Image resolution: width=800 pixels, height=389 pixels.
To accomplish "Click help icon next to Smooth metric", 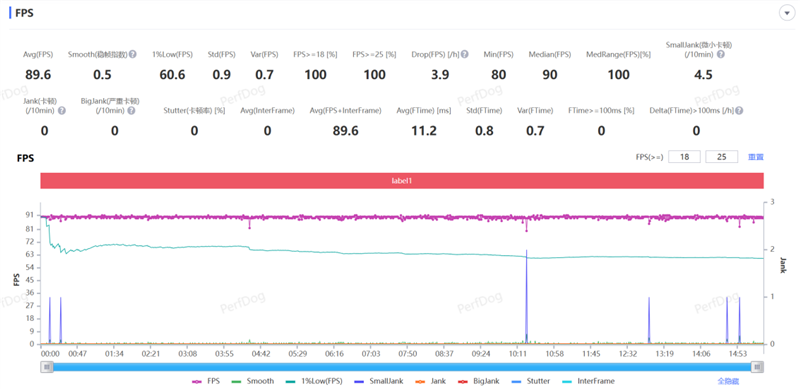I will (x=133, y=54).
